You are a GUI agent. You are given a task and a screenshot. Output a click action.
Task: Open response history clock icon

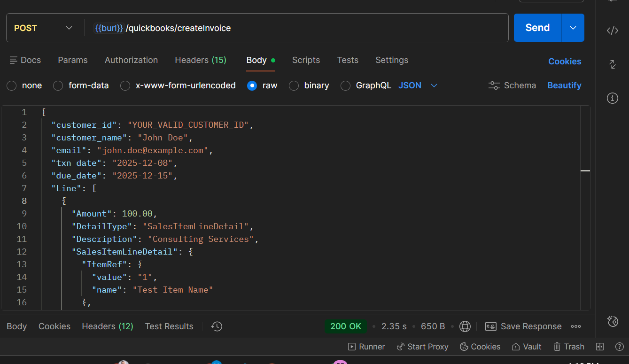pyautogui.click(x=217, y=326)
